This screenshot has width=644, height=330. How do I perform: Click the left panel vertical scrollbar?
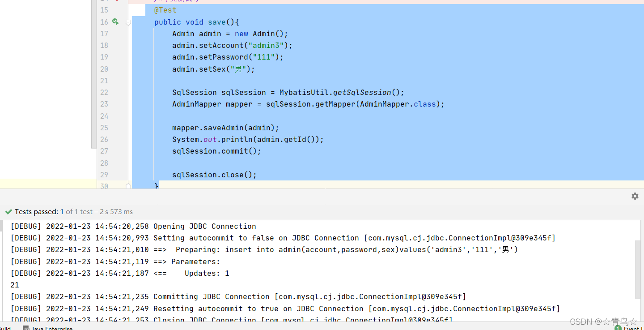[x=93, y=74]
